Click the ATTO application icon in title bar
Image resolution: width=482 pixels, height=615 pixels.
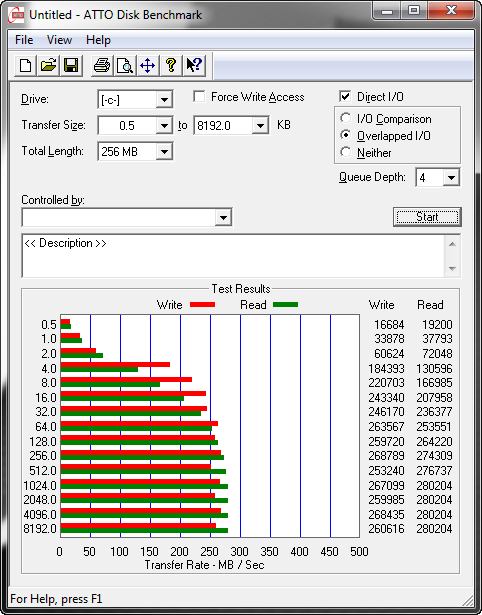[17, 15]
